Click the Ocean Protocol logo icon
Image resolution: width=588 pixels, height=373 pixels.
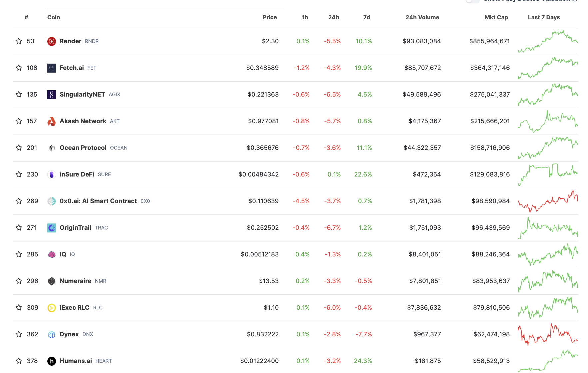click(52, 148)
